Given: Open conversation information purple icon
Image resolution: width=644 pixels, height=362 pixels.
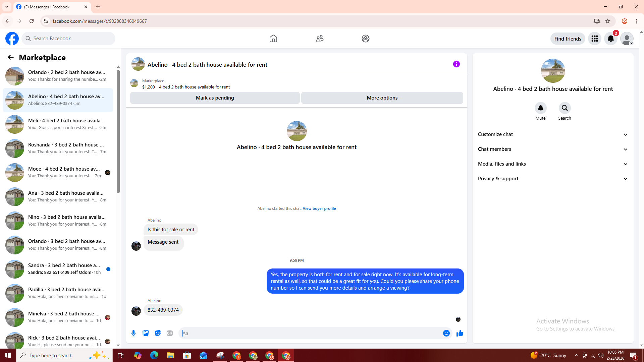Looking at the screenshot, I should [x=456, y=64].
